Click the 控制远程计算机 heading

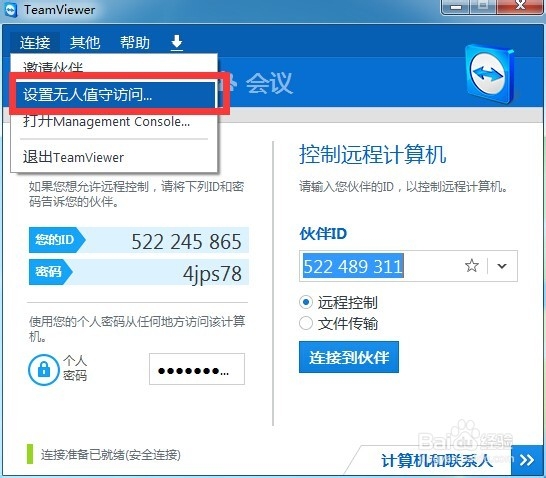click(373, 154)
